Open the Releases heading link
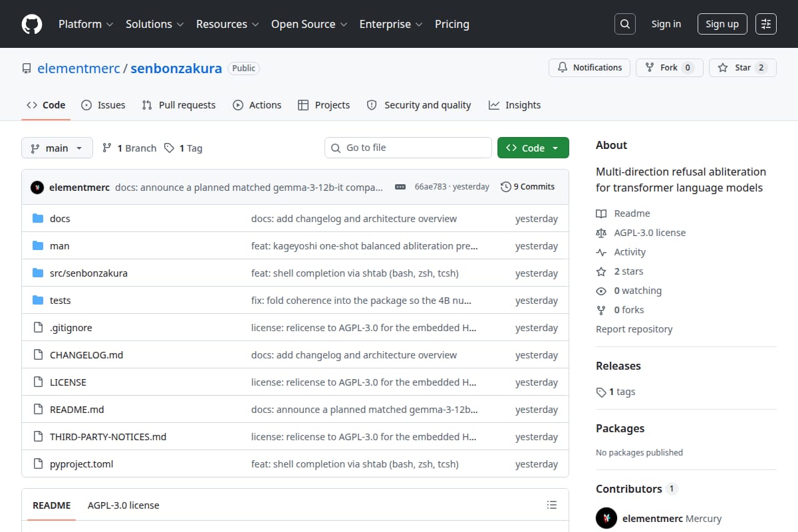The image size is (798, 532). (618, 366)
